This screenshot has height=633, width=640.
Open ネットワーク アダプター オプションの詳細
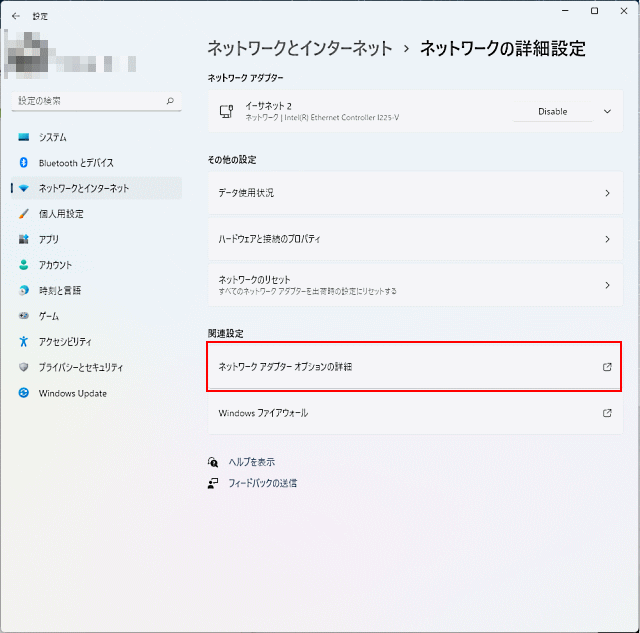pyautogui.click(x=415, y=367)
